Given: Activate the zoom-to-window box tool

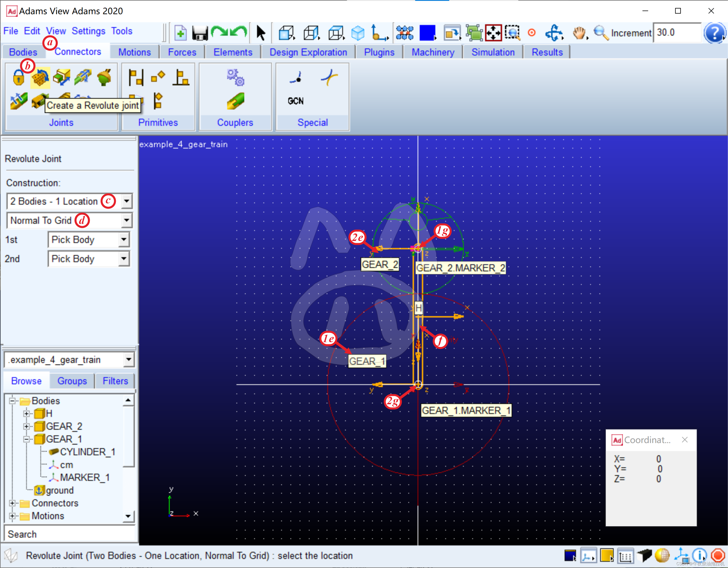Looking at the screenshot, I should coord(512,33).
